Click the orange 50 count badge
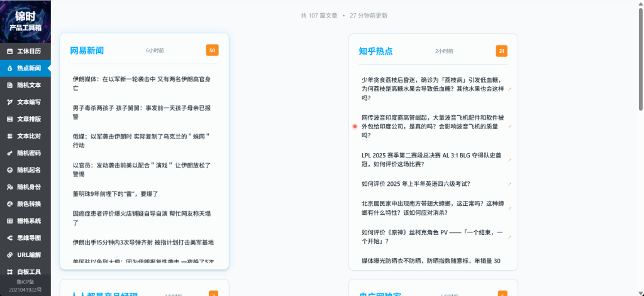644x296 pixels. click(213, 50)
